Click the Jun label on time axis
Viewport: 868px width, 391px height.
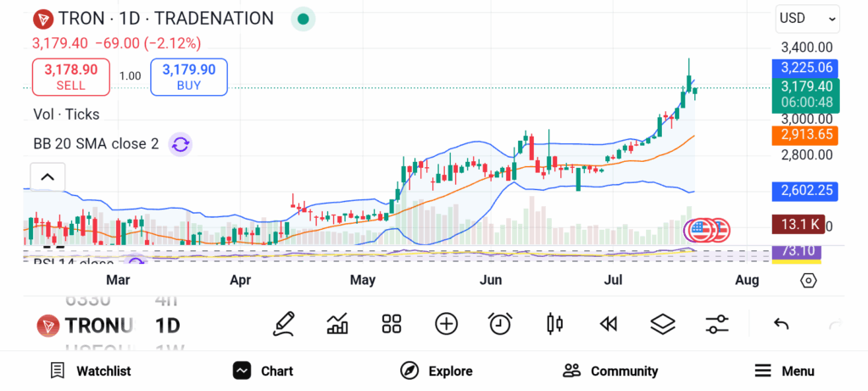point(491,280)
